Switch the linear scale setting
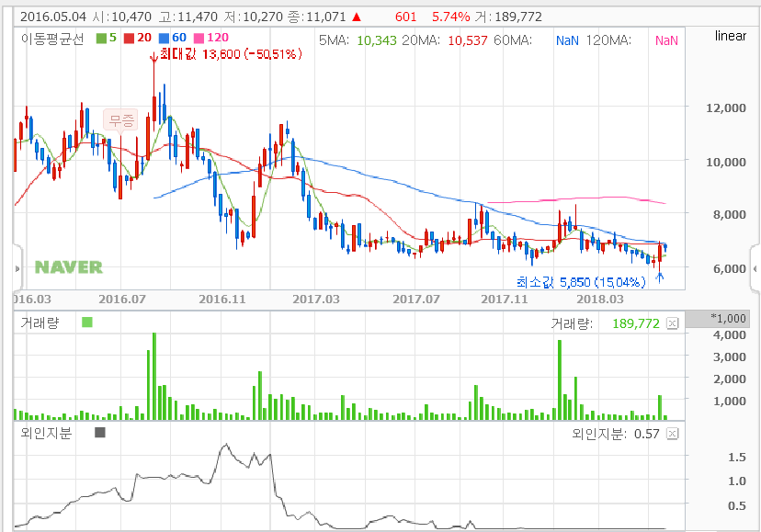 (730, 36)
